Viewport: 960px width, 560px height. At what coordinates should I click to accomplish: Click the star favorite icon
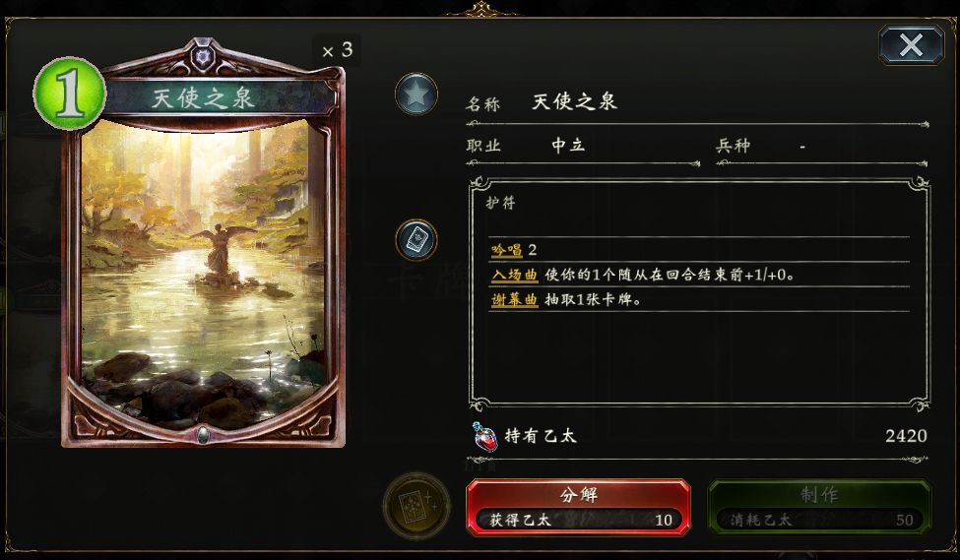click(416, 94)
